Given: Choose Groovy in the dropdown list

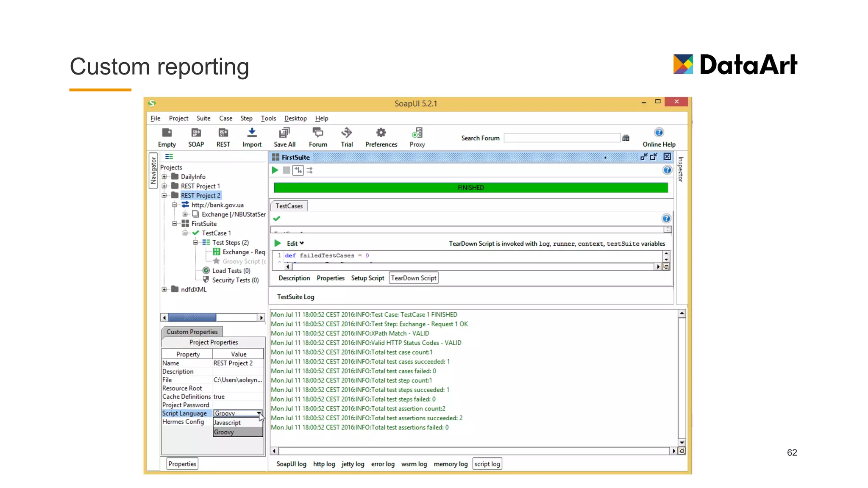Looking at the screenshot, I should point(238,432).
